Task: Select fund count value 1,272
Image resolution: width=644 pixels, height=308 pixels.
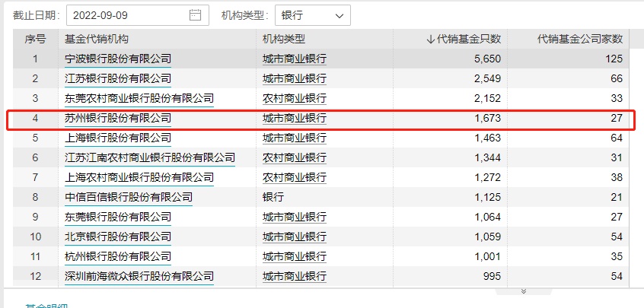Action: click(x=487, y=178)
